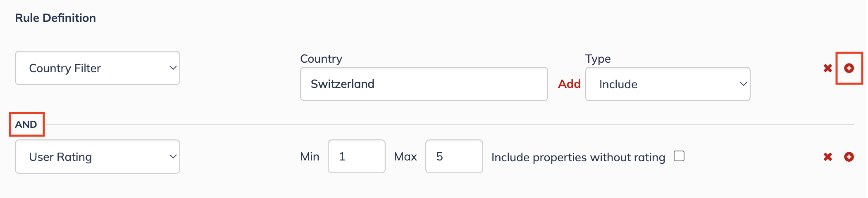Click the chevron arrow on Include type select
The height and width of the screenshot is (198, 868).
click(x=743, y=84)
